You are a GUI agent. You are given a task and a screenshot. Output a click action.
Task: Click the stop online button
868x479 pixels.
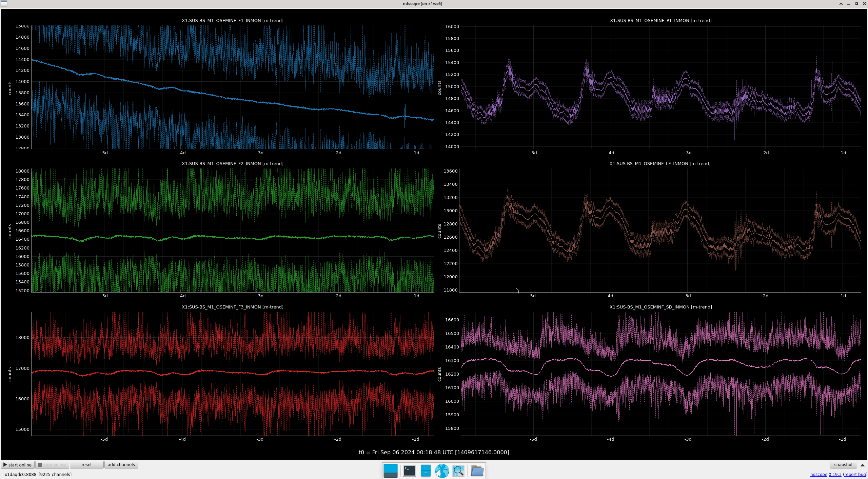(52, 465)
